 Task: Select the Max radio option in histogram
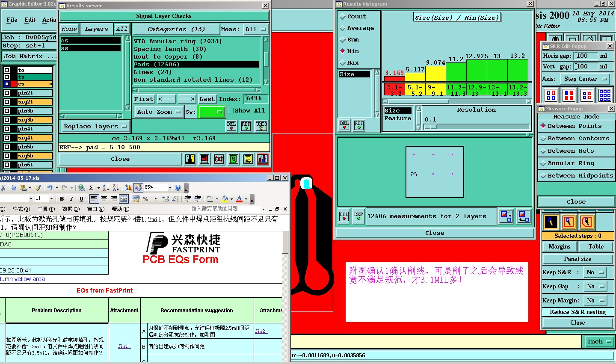coord(349,62)
